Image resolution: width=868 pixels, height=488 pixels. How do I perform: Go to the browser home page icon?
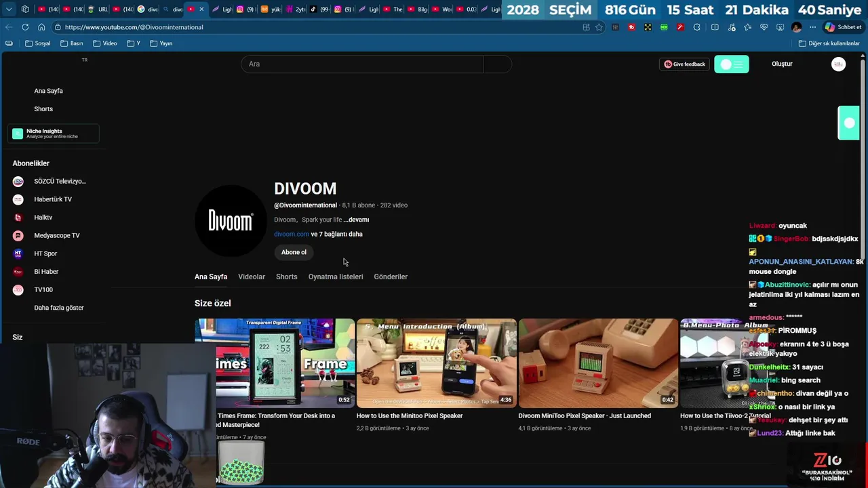pos(41,27)
